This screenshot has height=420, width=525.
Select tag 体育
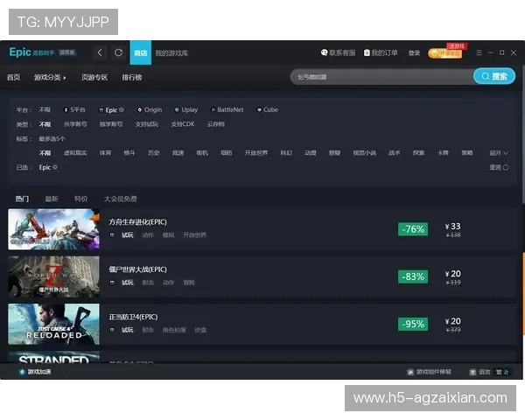click(105, 153)
